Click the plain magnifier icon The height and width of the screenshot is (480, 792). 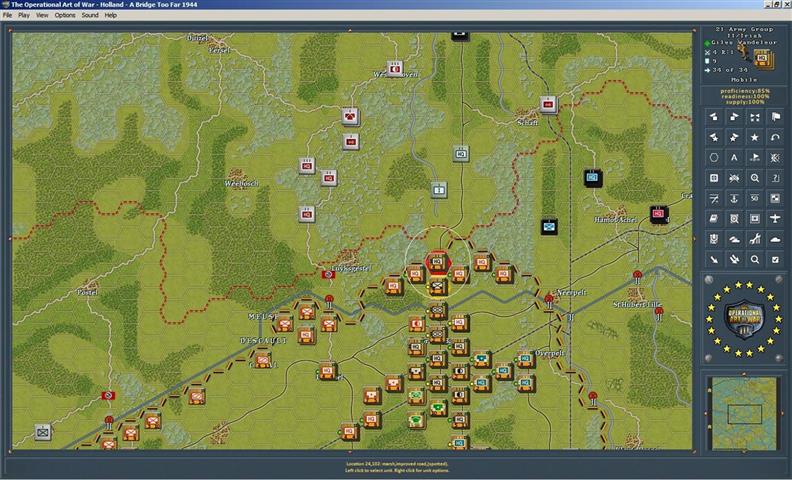[755, 259]
